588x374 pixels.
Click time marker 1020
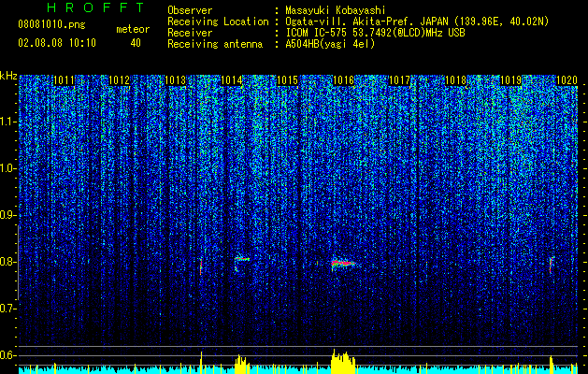pyautogui.click(x=566, y=80)
